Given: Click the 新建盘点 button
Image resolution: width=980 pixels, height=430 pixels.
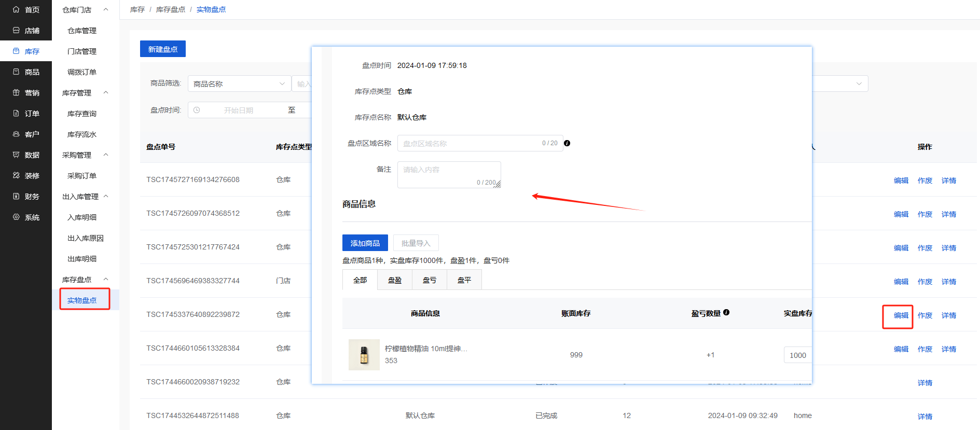Looking at the screenshot, I should [163, 49].
